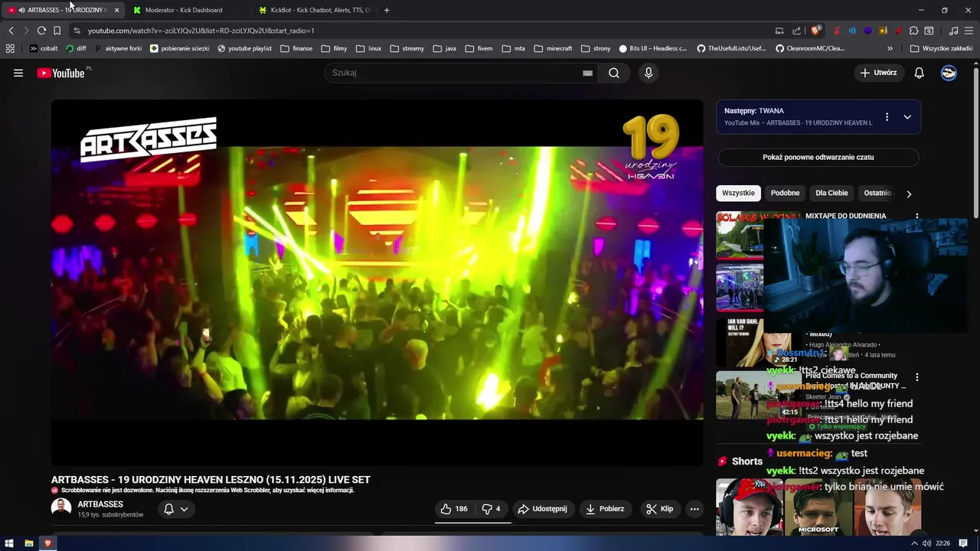Go to the YouTube home logo
This screenshot has width=980, height=551.
coord(61,73)
